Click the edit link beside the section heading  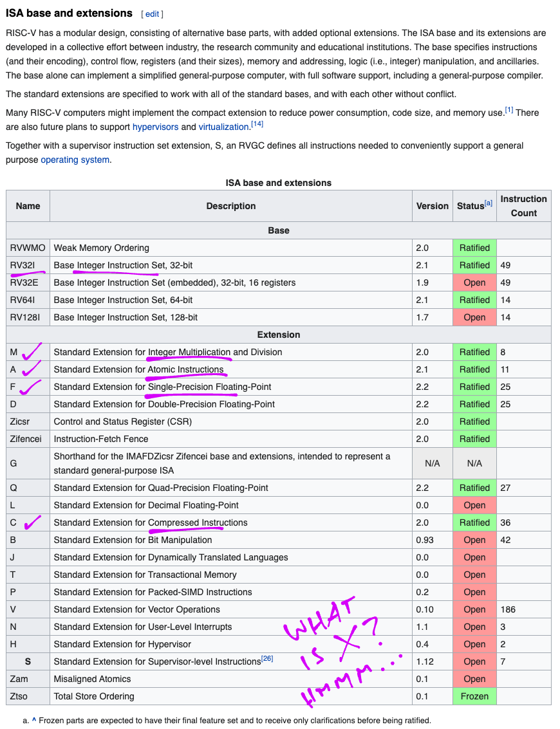coord(153,14)
